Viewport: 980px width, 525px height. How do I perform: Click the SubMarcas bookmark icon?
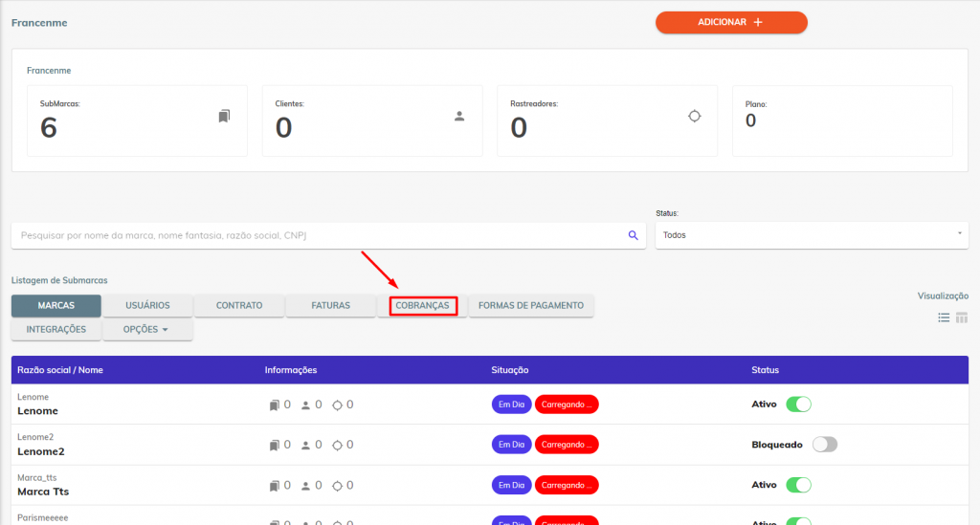[224, 116]
